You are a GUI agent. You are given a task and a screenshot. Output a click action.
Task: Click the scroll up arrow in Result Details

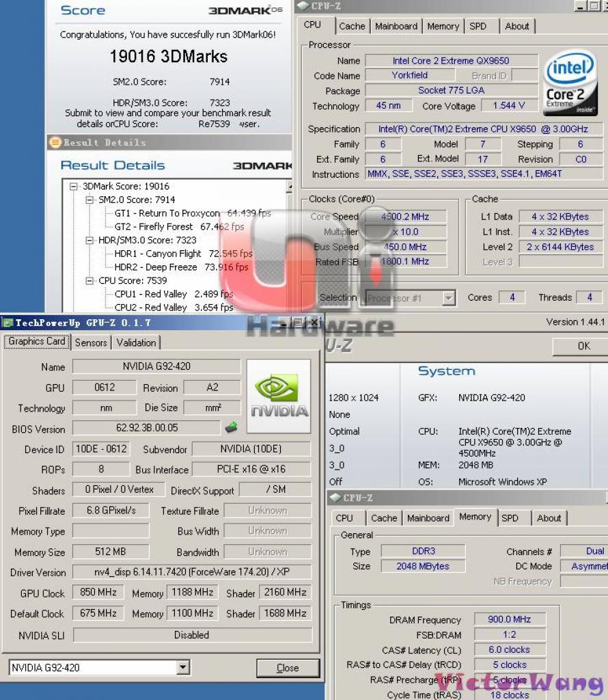[289, 186]
